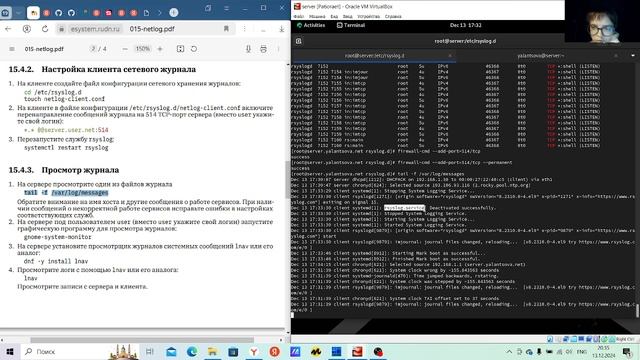Open Справка menu in VirtualBox
The height and width of the screenshot is (360, 640).
393,17
